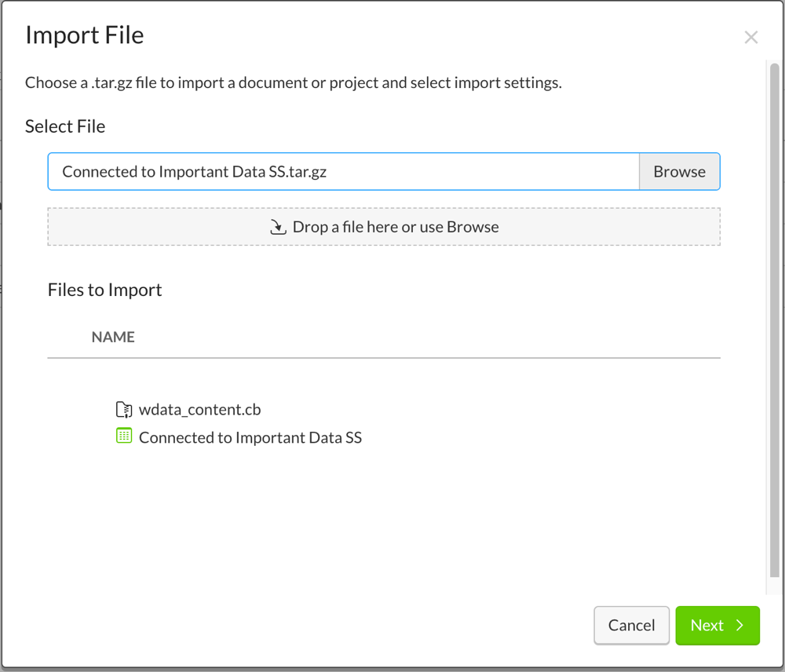Click the download-style arrow next to Drop a file here
The height and width of the screenshot is (672, 785).
click(x=278, y=226)
